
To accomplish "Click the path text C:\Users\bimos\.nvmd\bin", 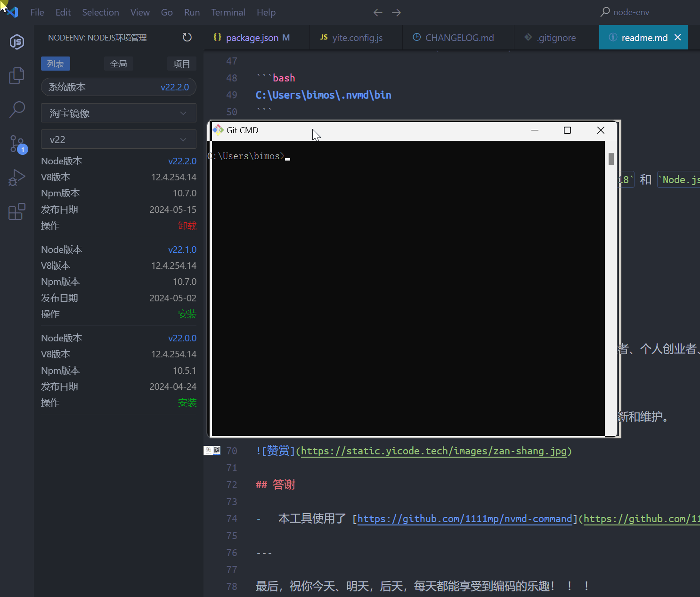I will point(323,95).
